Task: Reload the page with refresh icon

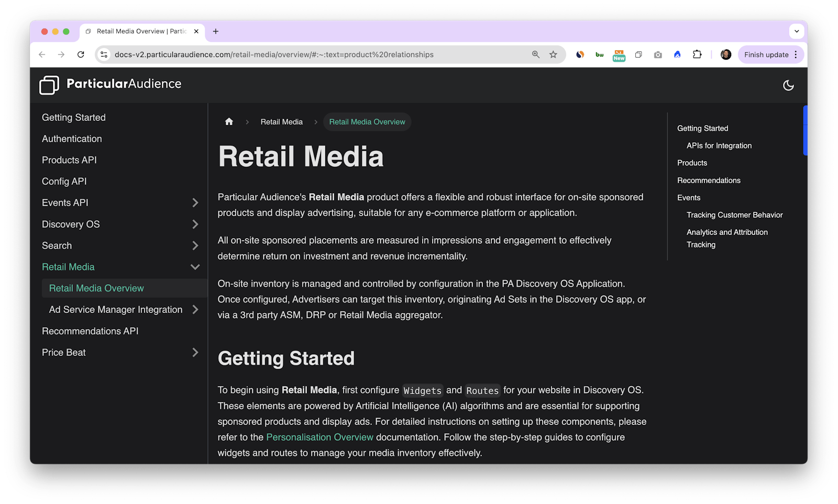Action: coord(81,54)
